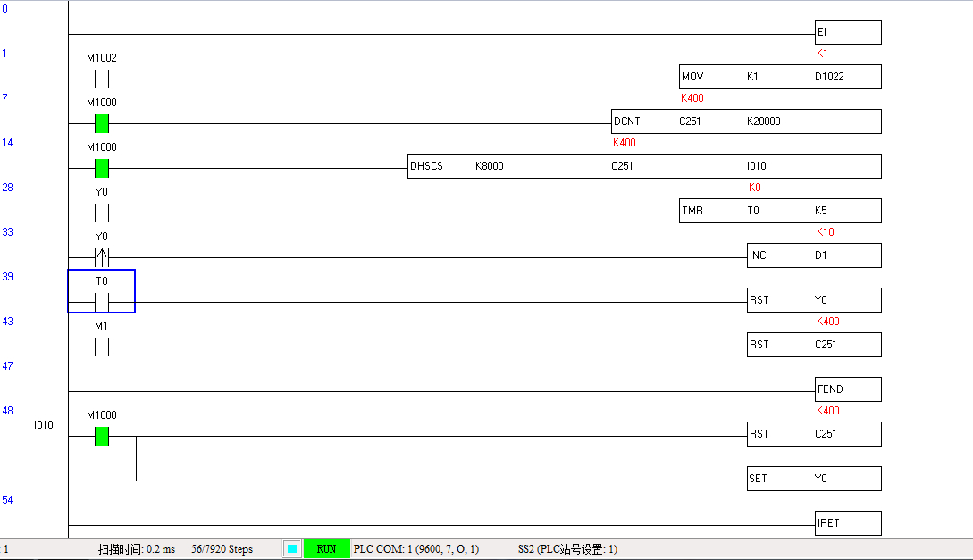Select the Y0 contact before TMR
973x560 pixels.
(101, 213)
